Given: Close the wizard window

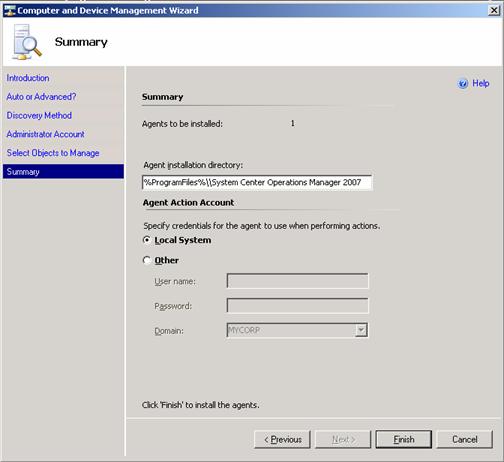Looking at the screenshot, I should [494, 11].
